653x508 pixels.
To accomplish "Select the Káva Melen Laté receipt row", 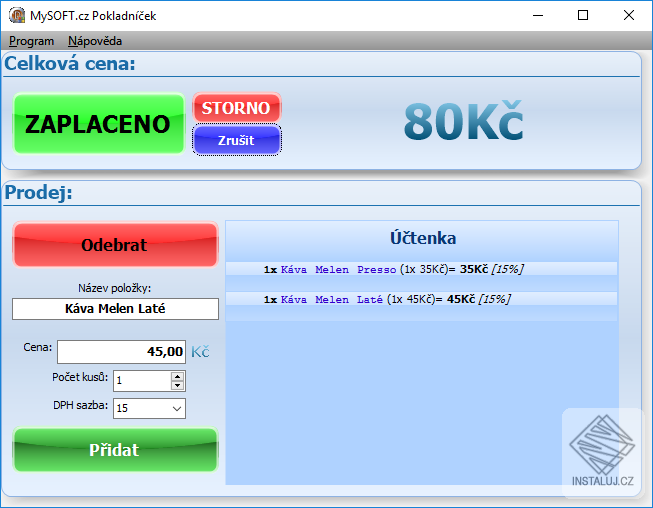I will [x=421, y=299].
